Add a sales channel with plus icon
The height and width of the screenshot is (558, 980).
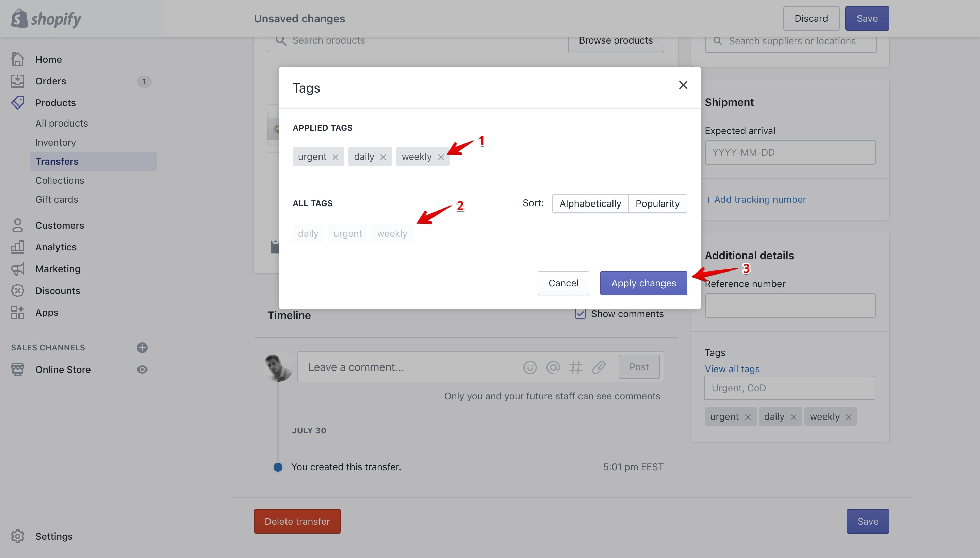[x=142, y=347]
